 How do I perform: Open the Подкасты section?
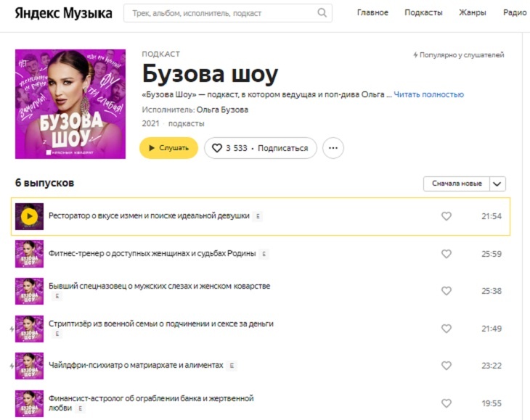[423, 13]
